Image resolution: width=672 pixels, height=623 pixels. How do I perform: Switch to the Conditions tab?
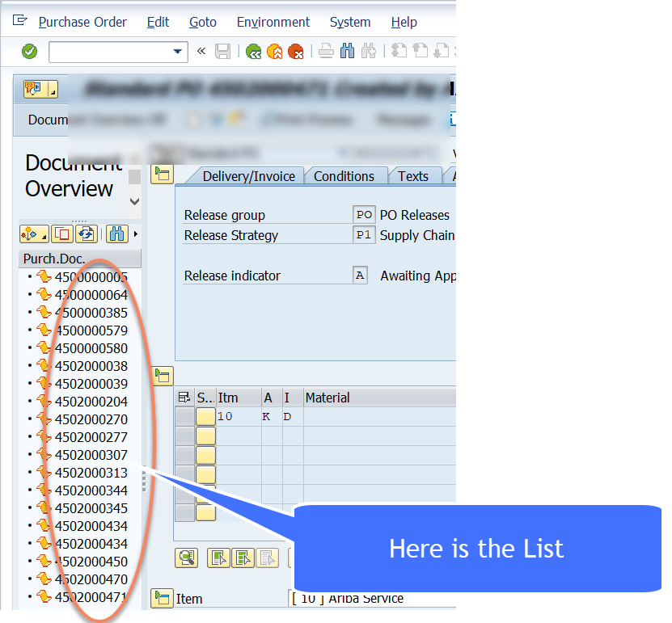tap(344, 176)
